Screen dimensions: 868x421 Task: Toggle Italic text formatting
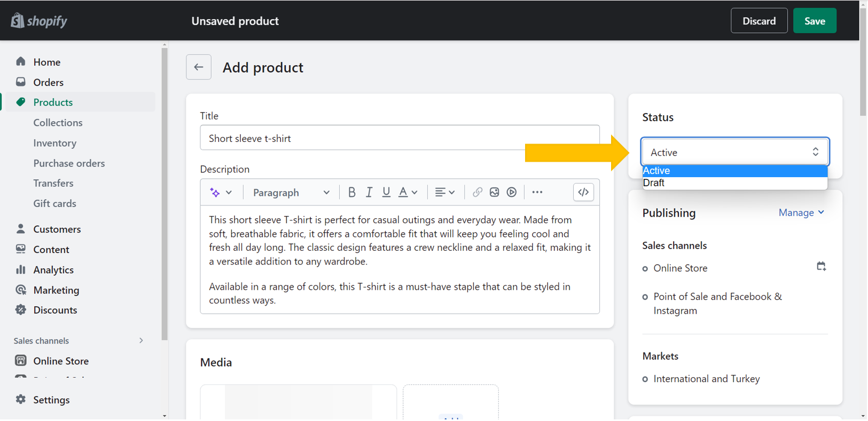[x=369, y=193]
